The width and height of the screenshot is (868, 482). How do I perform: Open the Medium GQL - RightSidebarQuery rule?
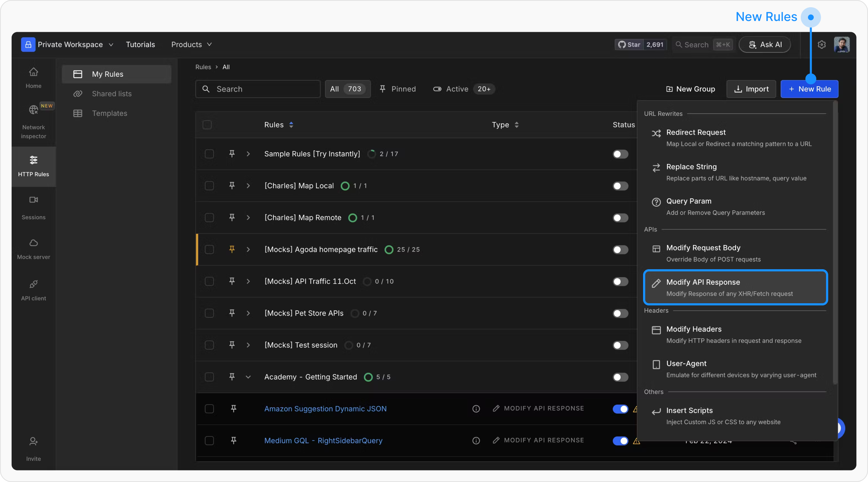coord(323,441)
